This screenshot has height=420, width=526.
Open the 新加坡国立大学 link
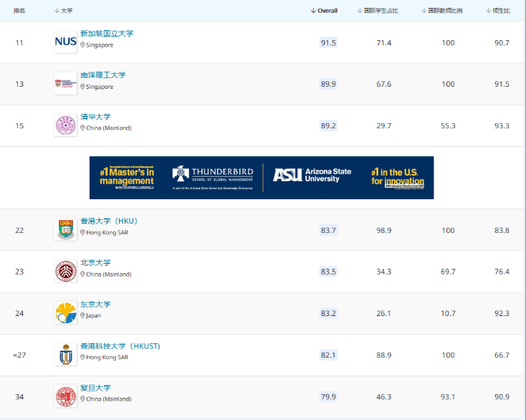pyautogui.click(x=107, y=34)
